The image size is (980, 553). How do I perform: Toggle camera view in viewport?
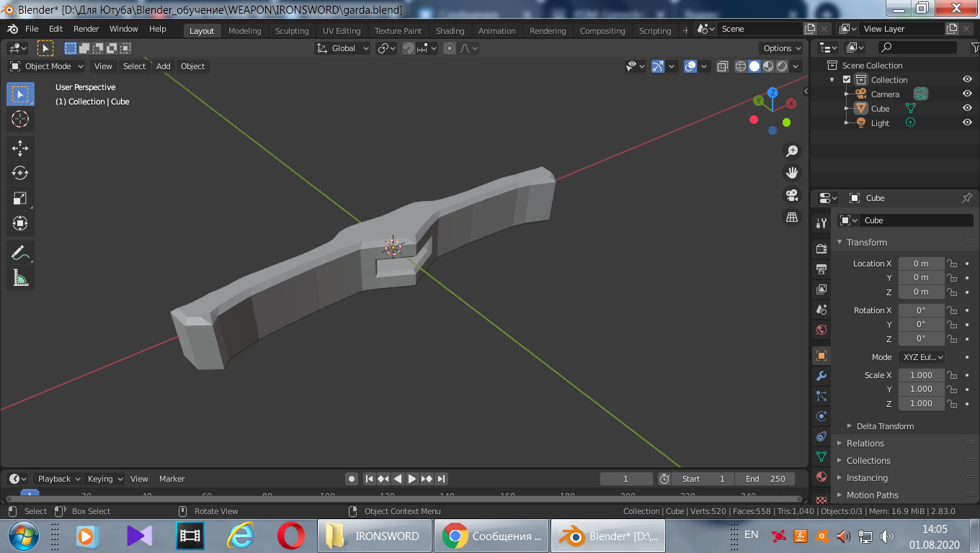792,195
